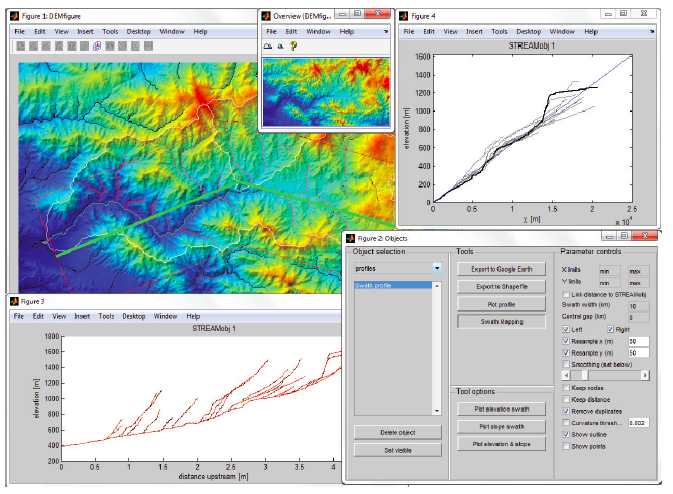Open the Tools menu in Figure 4
This screenshot has width=673, height=494.
(499, 32)
